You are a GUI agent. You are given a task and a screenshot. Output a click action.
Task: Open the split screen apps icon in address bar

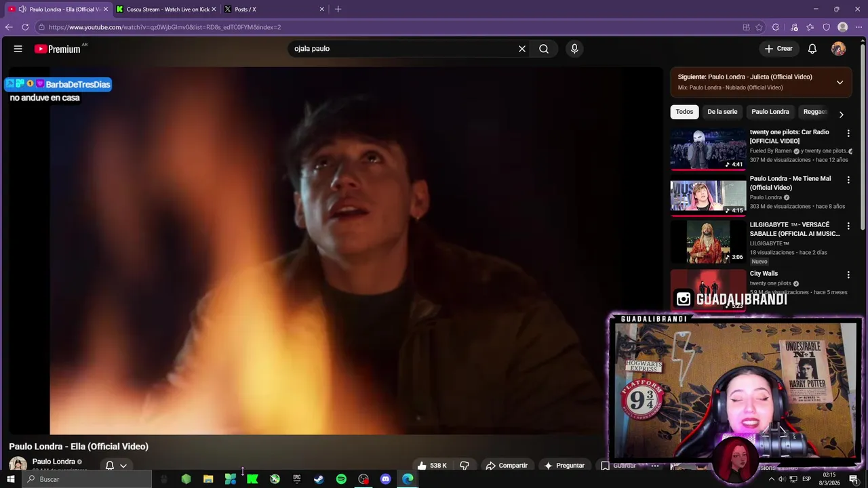(746, 27)
